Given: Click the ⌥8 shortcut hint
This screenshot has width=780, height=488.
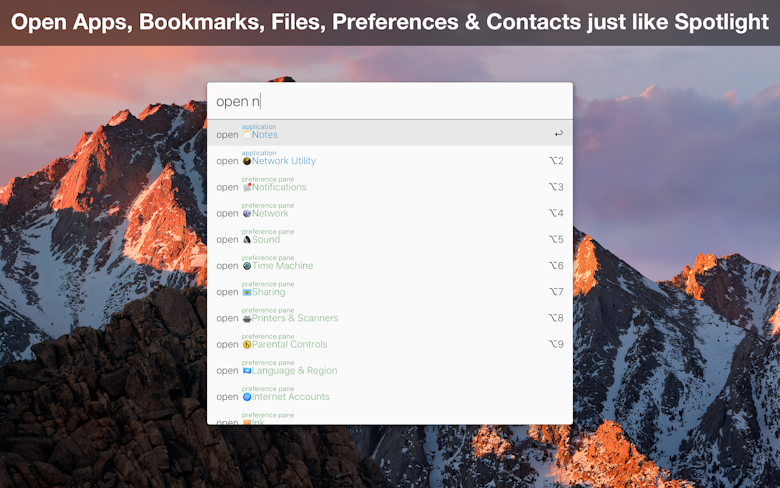Looking at the screenshot, I should click(x=556, y=318).
